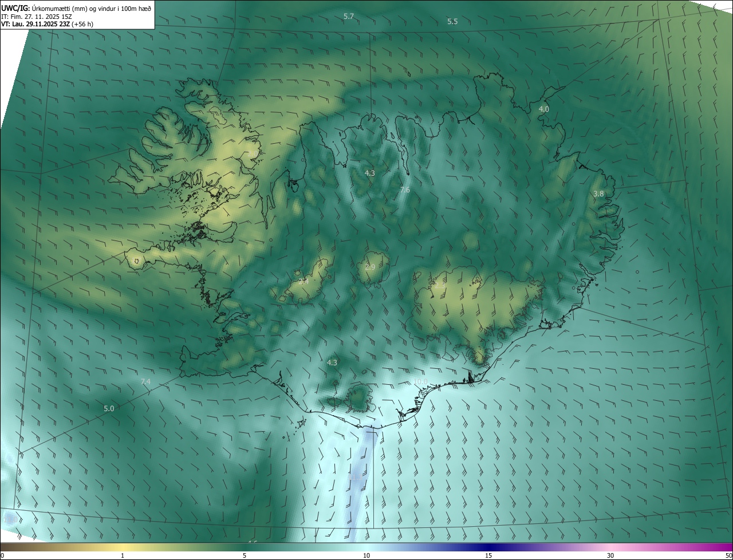Click the 3.8 value label on the map
This screenshot has height=560, width=733.
598,194
